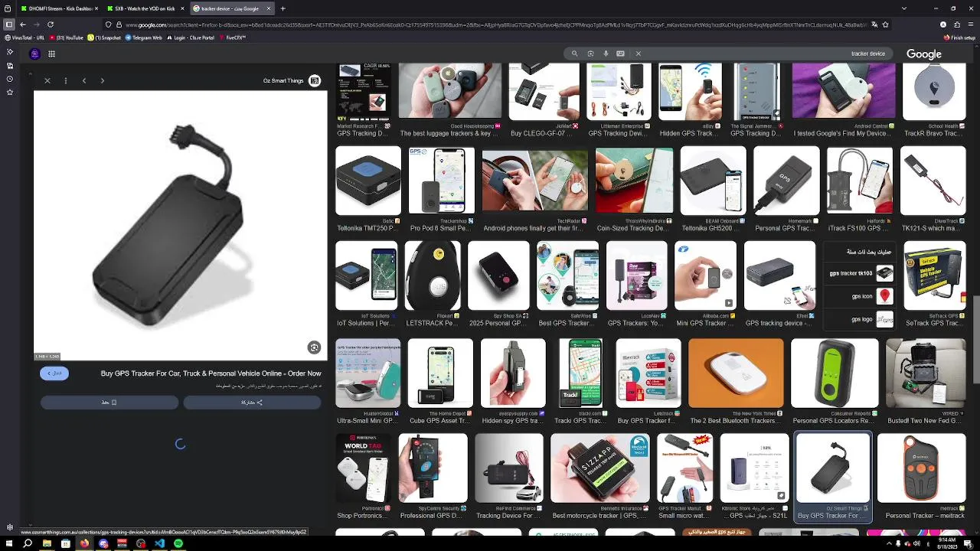Open the sidebar customize gear icon
This screenshot has height=551, width=980.
pos(9,527)
